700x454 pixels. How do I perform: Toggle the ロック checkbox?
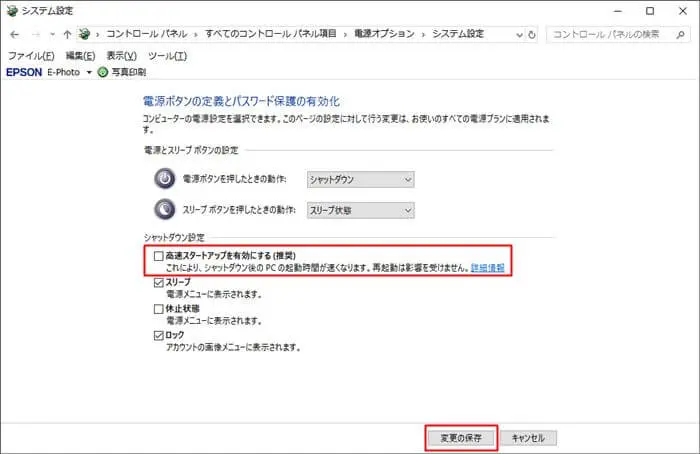[158, 336]
